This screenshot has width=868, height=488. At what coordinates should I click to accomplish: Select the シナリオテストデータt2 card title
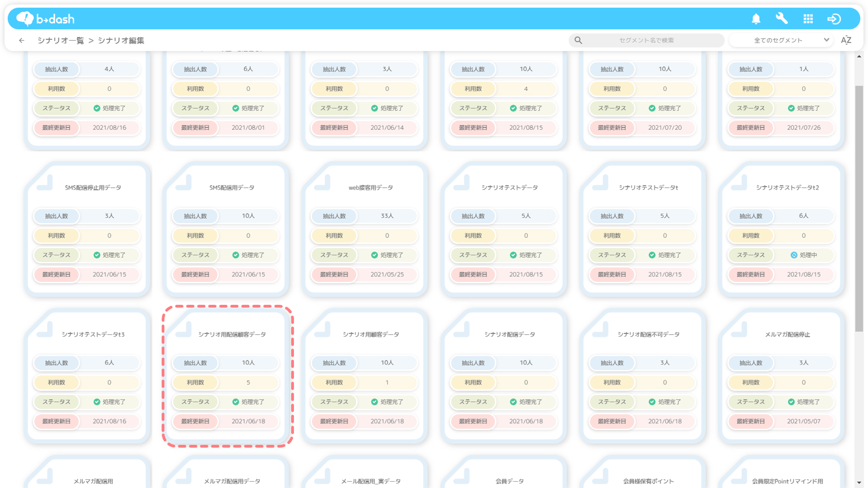(788, 188)
